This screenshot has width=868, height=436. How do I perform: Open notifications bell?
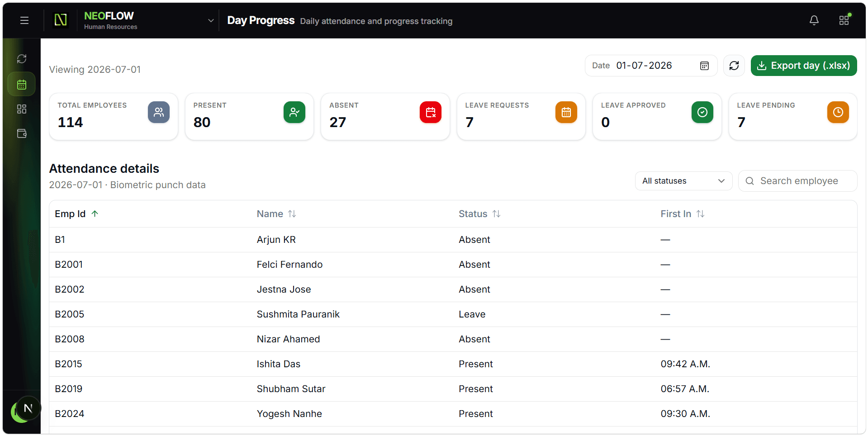(814, 20)
